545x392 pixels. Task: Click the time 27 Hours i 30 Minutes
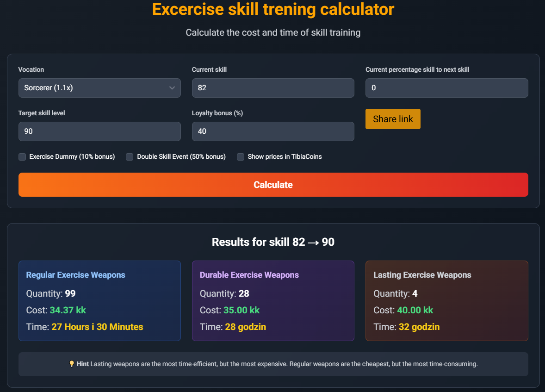[x=97, y=327]
